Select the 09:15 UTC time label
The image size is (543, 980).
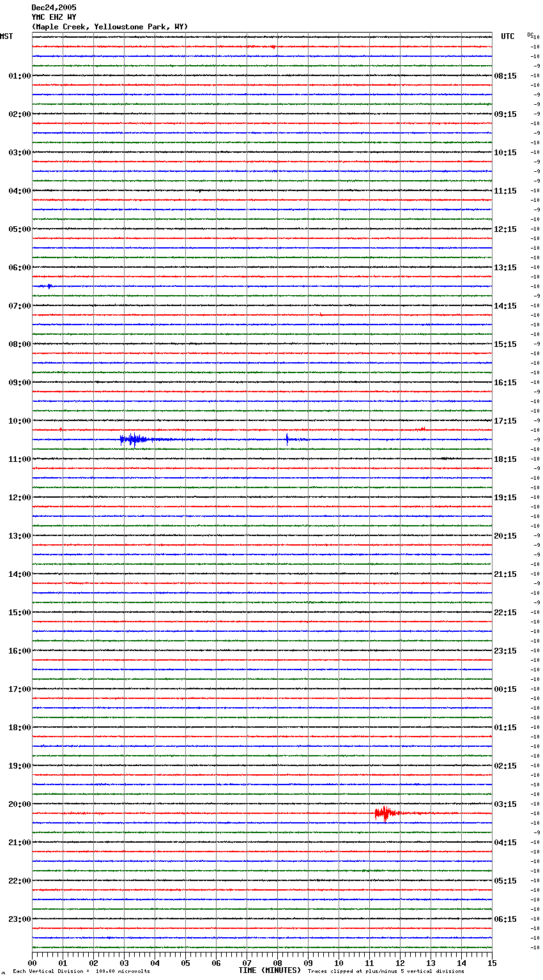[505, 114]
